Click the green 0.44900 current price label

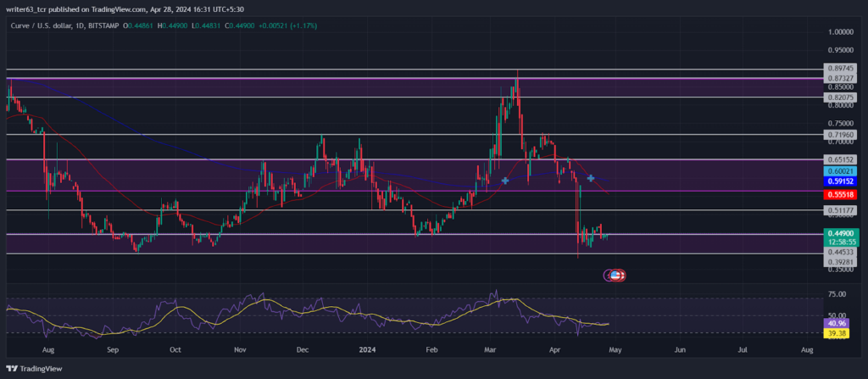point(842,233)
